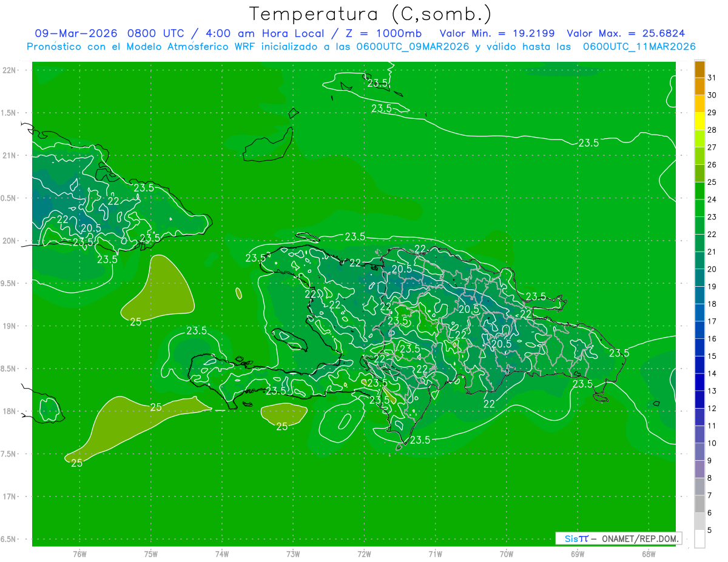This screenshot has width=728, height=562.
Task: Click the '20N' latitude axis label
Action: (9, 241)
